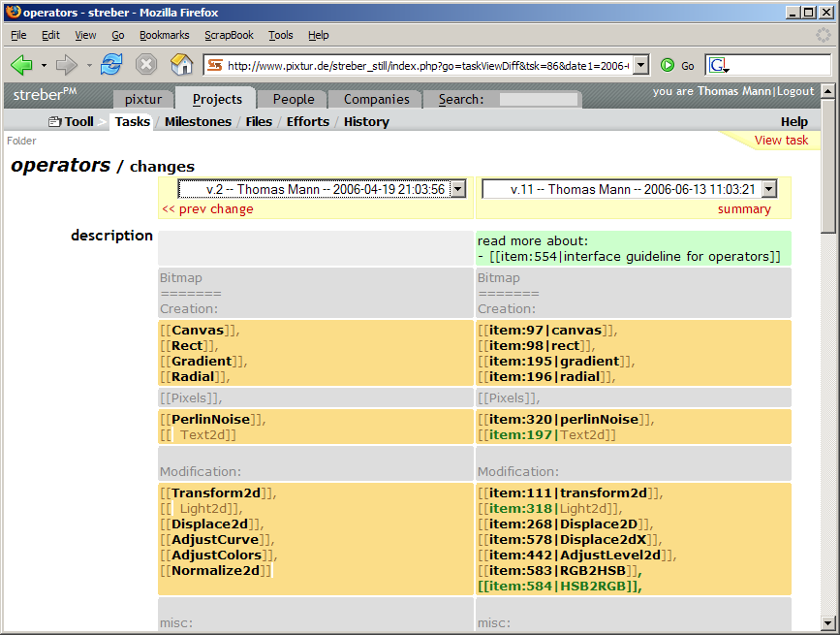Click in the Google search box

point(780,65)
